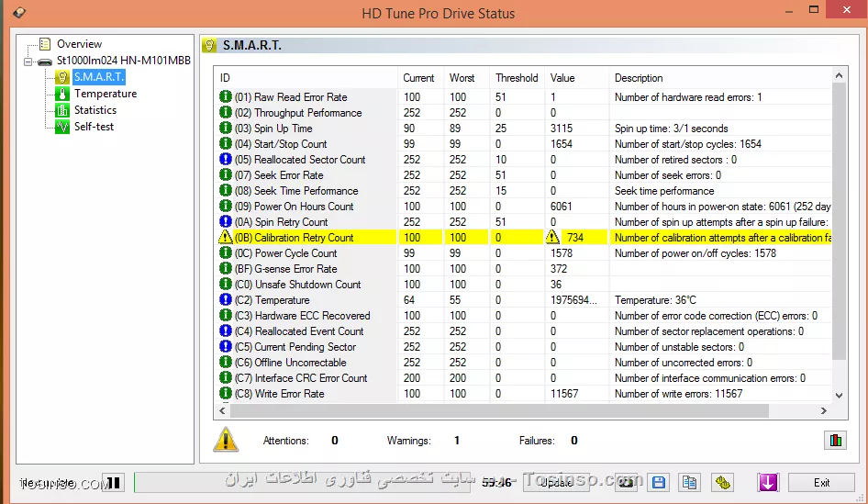The width and height of the screenshot is (868, 504).
Task: Click scroll left arrow of SMART table
Action: click(222, 411)
